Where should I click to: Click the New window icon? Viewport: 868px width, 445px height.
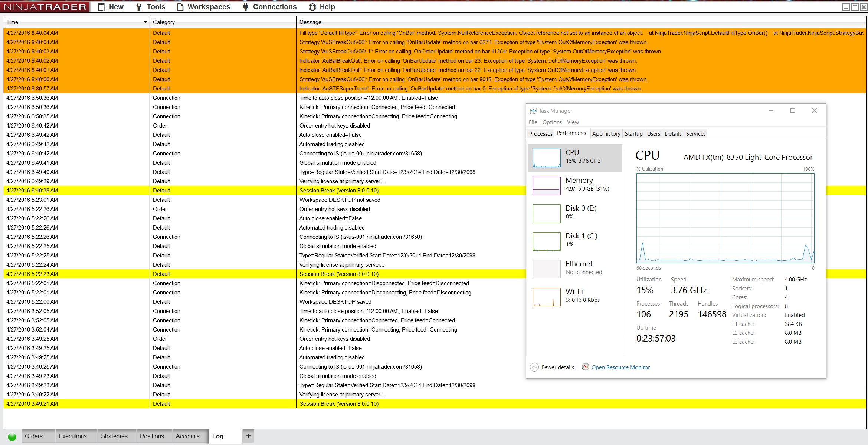pyautogui.click(x=101, y=7)
